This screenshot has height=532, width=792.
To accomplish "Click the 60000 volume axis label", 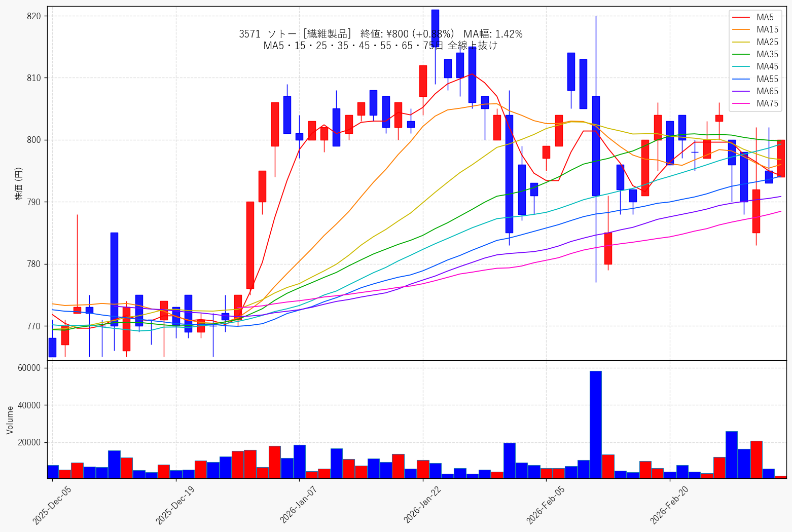I will (x=29, y=368).
